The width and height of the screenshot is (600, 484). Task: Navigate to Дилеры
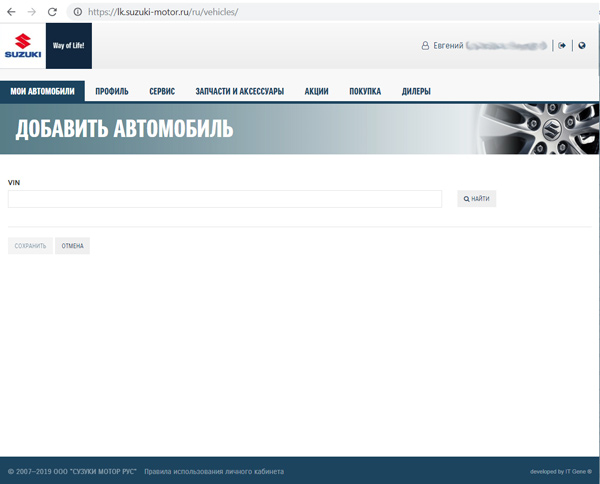point(416,91)
